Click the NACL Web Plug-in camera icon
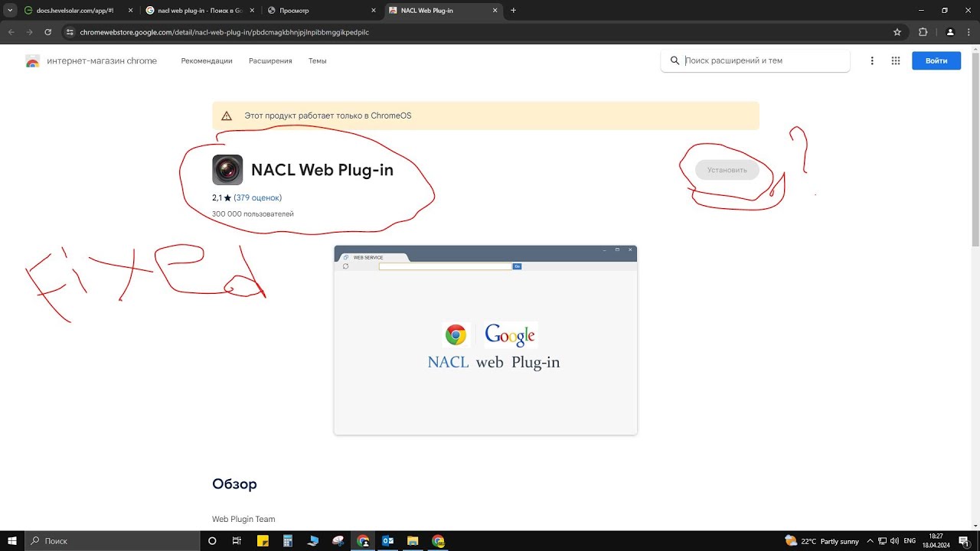This screenshot has height=551, width=980. tap(227, 170)
